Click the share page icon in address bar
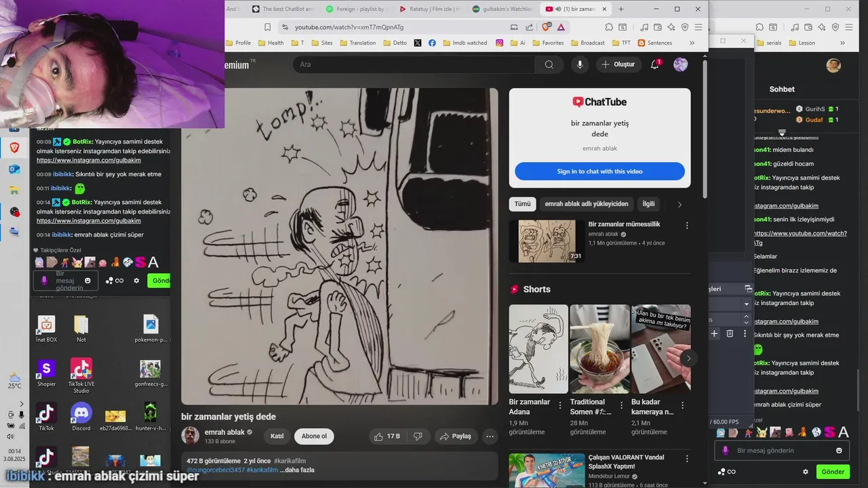The width and height of the screenshot is (868, 488). [529, 27]
